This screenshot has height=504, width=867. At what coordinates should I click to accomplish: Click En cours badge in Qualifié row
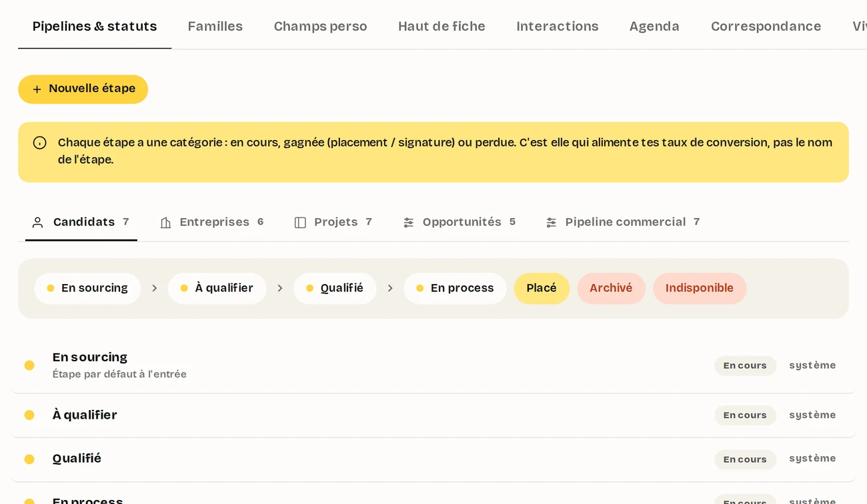745,459
